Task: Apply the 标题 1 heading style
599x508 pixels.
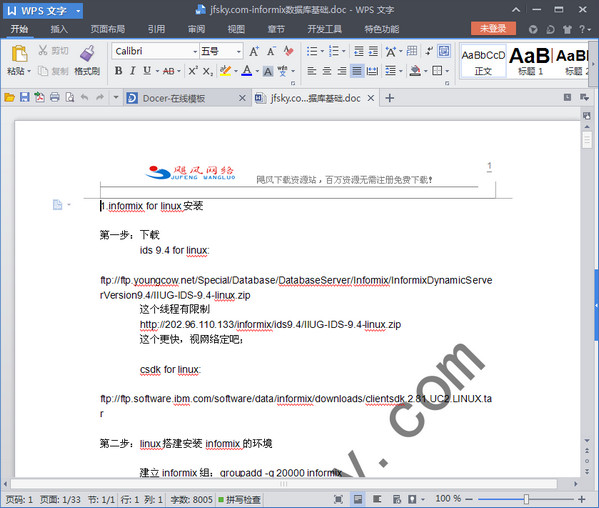Action: 530,61
